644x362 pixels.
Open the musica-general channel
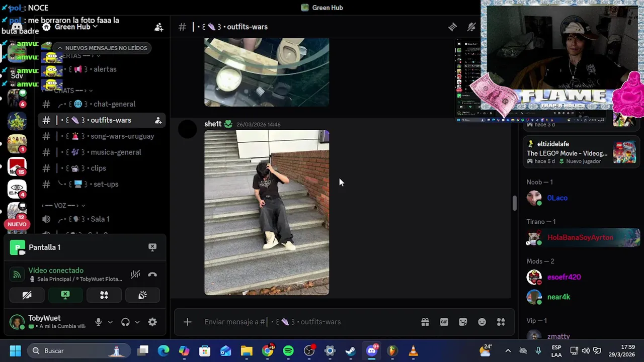point(103,152)
